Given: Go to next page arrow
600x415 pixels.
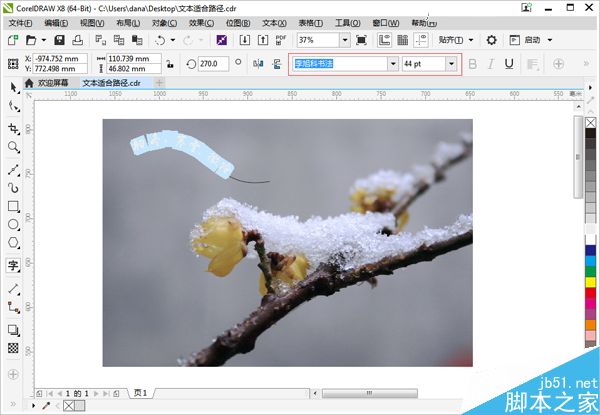Looking at the screenshot, I should pyautogui.click(x=96, y=393).
